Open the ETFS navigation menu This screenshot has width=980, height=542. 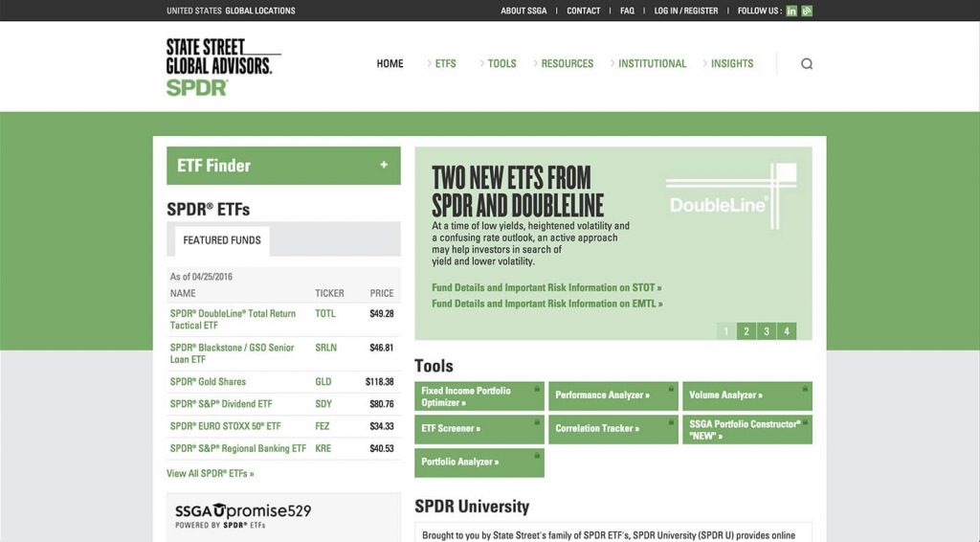pyautogui.click(x=446, y=64)
